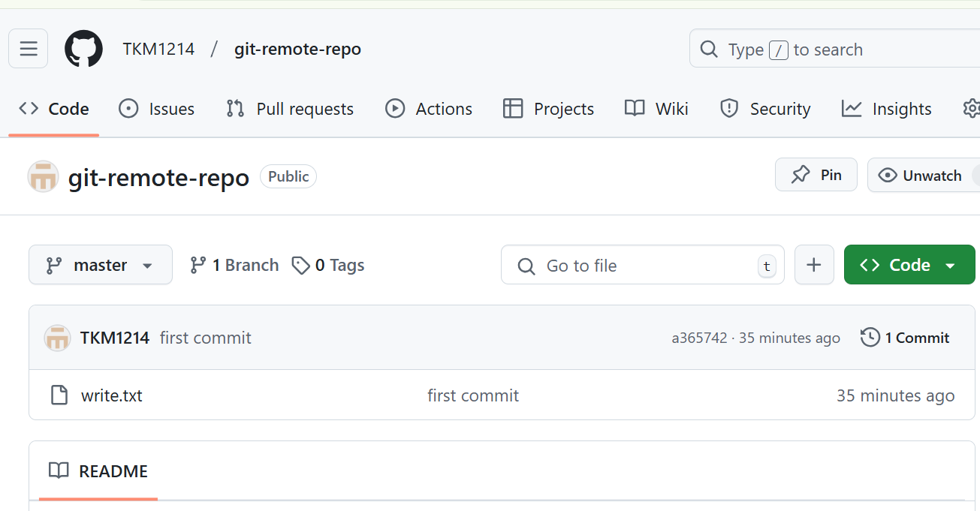Screen dimensions: 980x511
Task: Focus the 'Type / to search' box
Action: click(835, 50)
